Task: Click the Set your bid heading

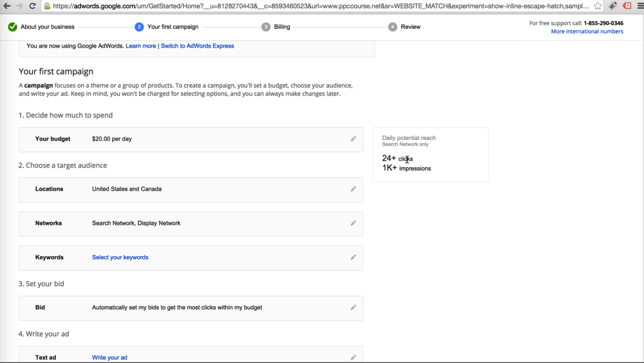Action: click(x=41, y=284)
